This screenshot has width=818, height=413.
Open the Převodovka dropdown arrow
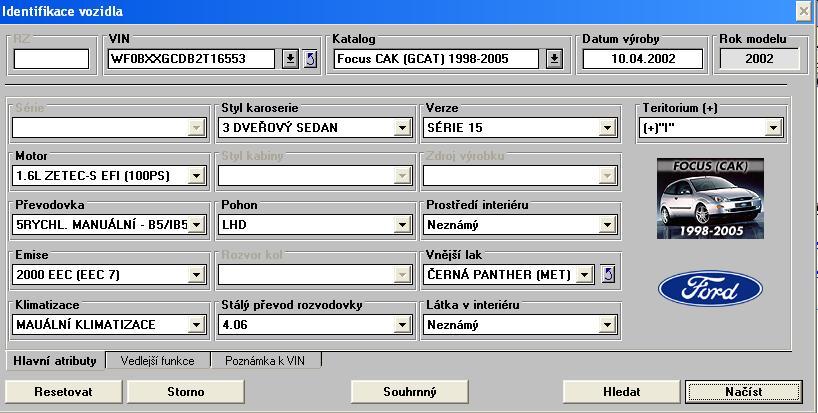tap(196, 225)
